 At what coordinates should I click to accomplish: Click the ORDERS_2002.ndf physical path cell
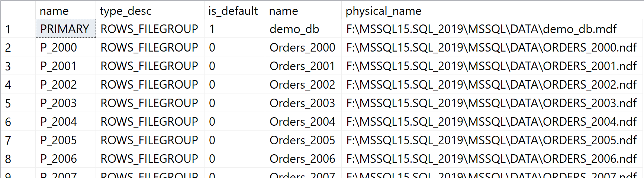click(x=492, y=84)
